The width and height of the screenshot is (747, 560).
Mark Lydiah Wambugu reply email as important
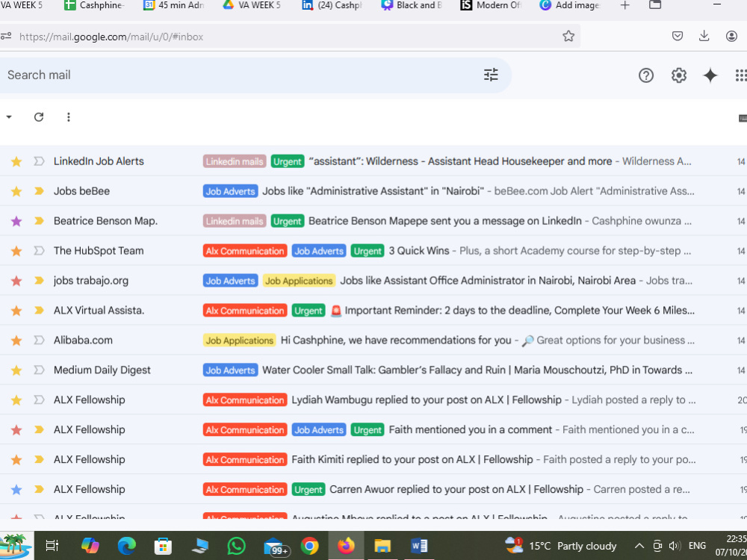39,400
